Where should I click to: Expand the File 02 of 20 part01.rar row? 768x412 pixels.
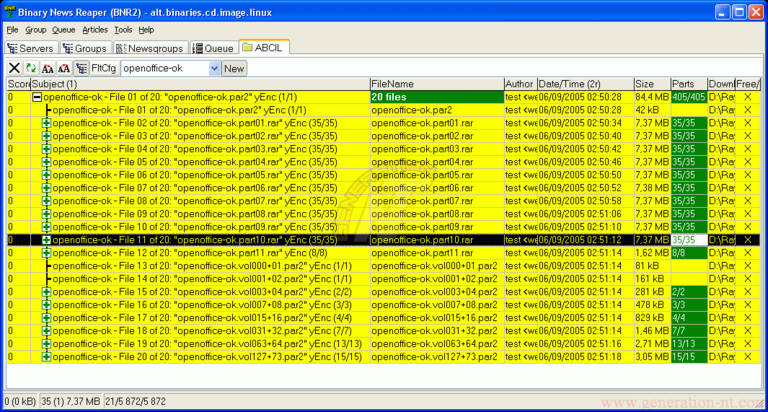click(47, 123)
